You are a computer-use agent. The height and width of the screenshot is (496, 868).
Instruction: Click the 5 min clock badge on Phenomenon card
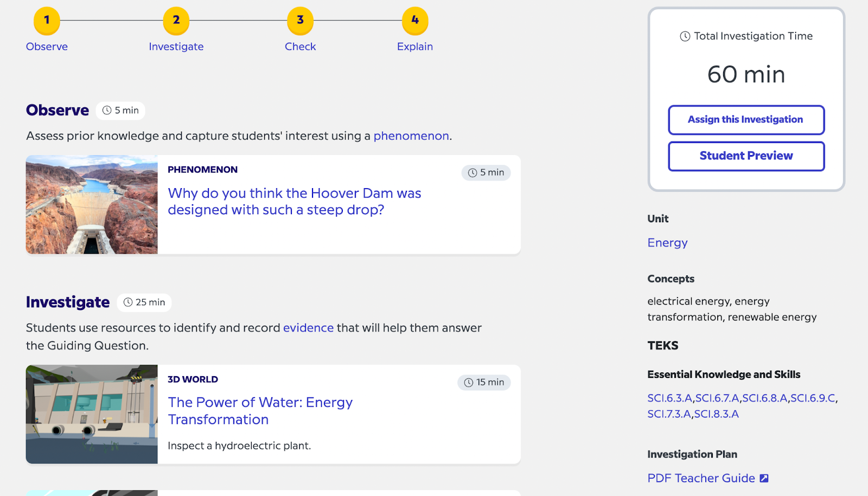(x=486, y=172)
